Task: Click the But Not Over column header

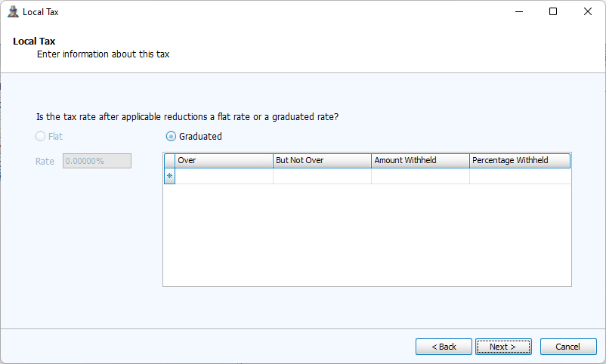Action: click(x=322, y=160)
